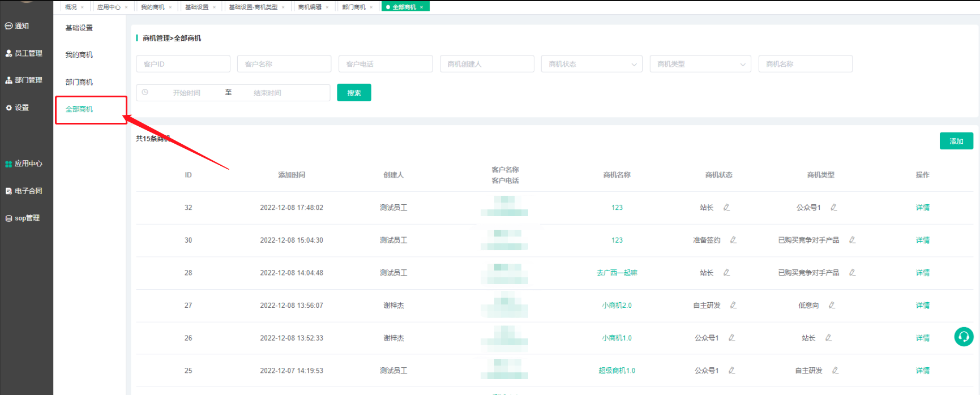Click the green customer service headset icon
The width and height of the screenshot is (980, 395).
pos(964,337)
